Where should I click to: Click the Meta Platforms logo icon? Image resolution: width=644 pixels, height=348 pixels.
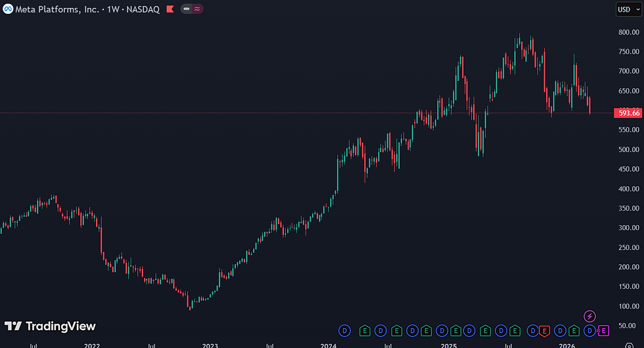click(8, 9)
